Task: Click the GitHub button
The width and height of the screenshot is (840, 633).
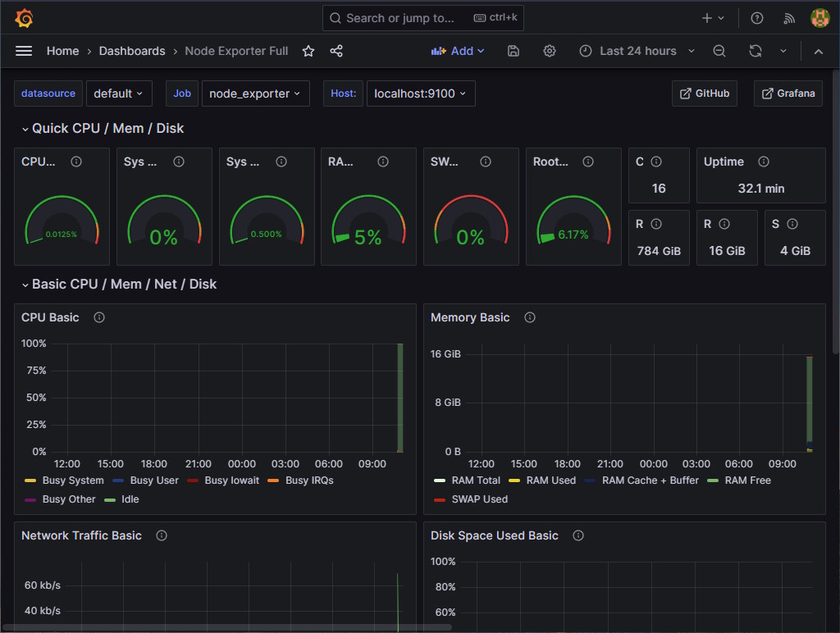Action: coord(704,93)
